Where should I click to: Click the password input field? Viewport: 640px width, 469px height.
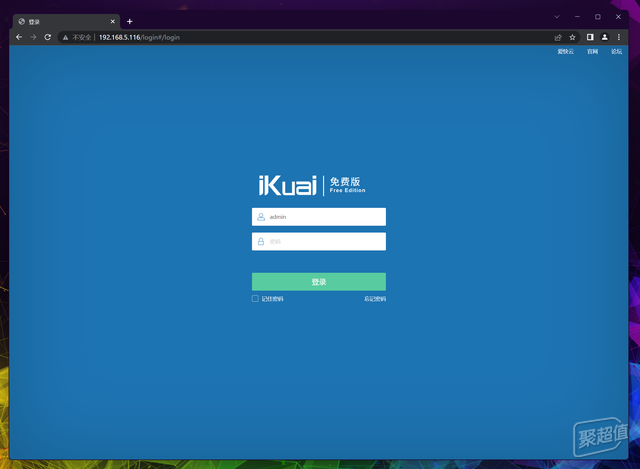tap(319, 242)
